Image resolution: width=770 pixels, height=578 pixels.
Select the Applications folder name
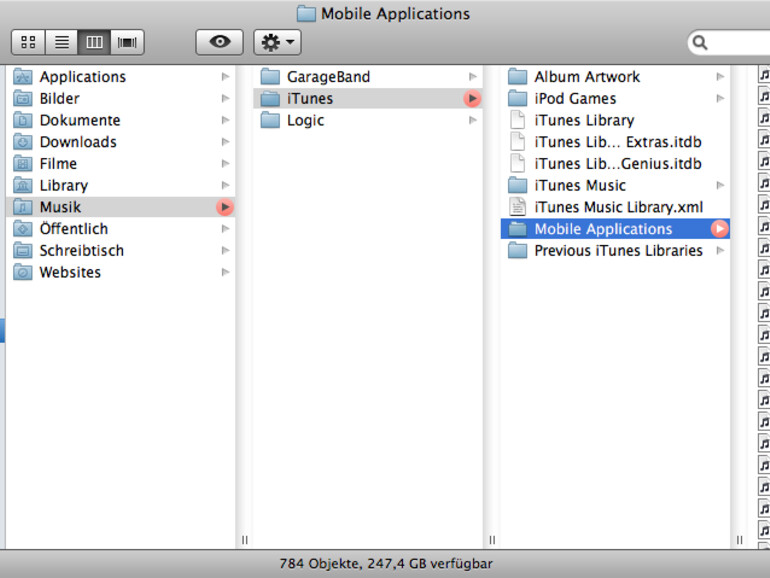pos(82,77)
